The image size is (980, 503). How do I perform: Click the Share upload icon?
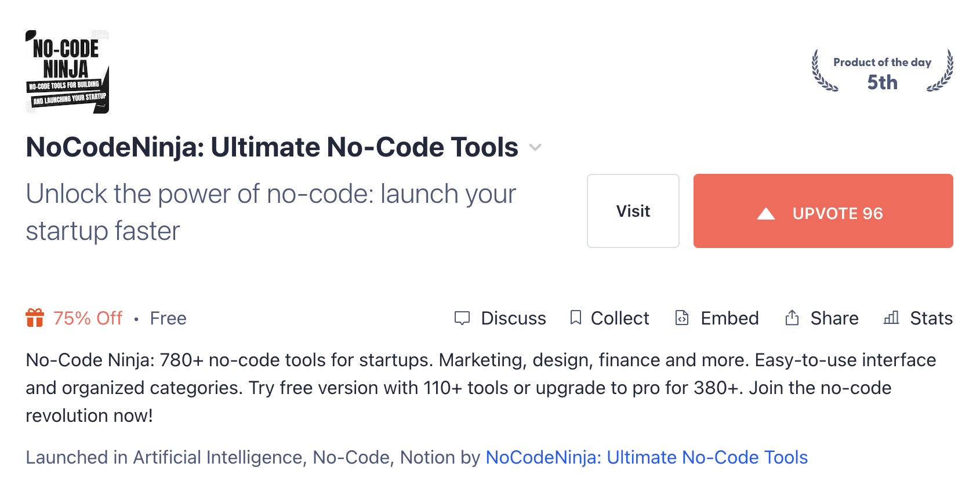792,318
